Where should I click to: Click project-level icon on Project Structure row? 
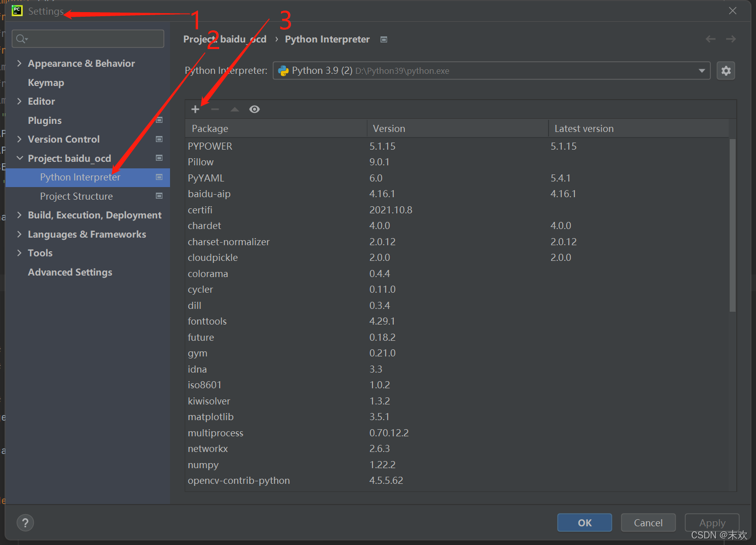tap(159, 196)
